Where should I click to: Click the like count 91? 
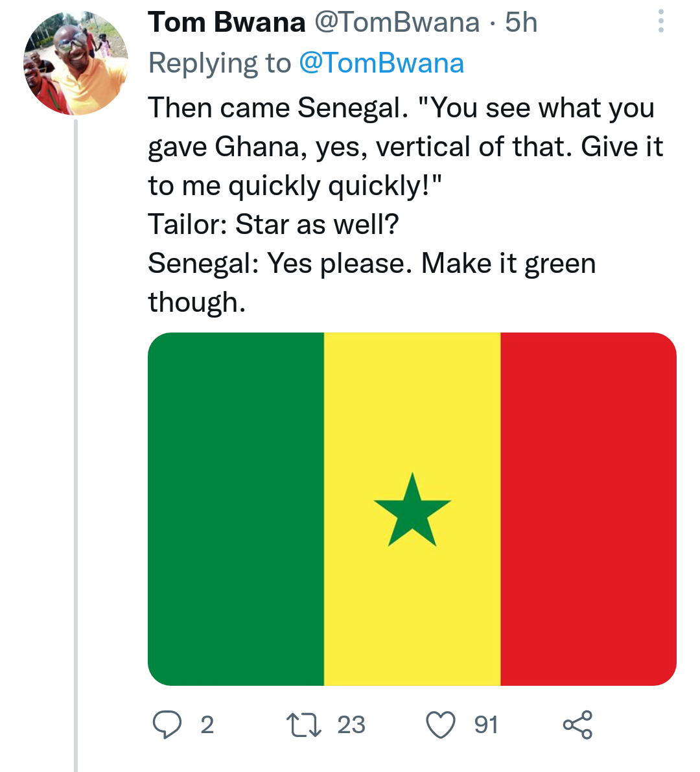click(x=486, y=724)
